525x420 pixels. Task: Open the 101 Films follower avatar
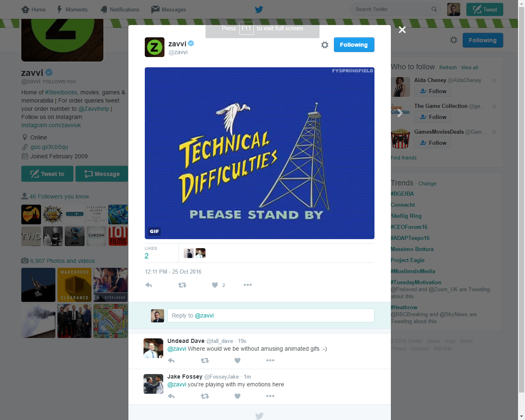[x=118, y=236]
